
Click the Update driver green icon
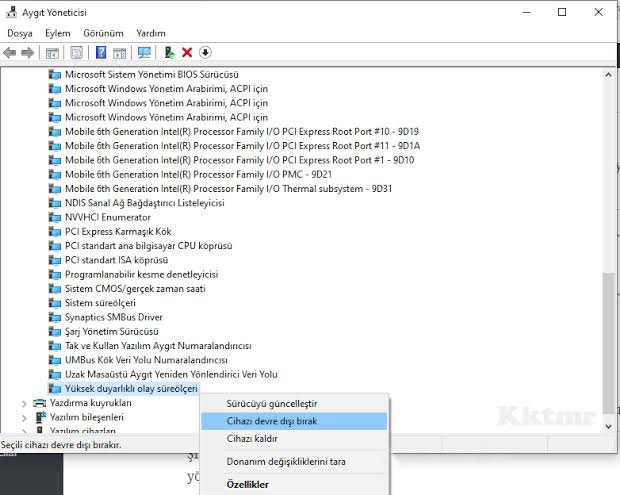pos(170,53)
